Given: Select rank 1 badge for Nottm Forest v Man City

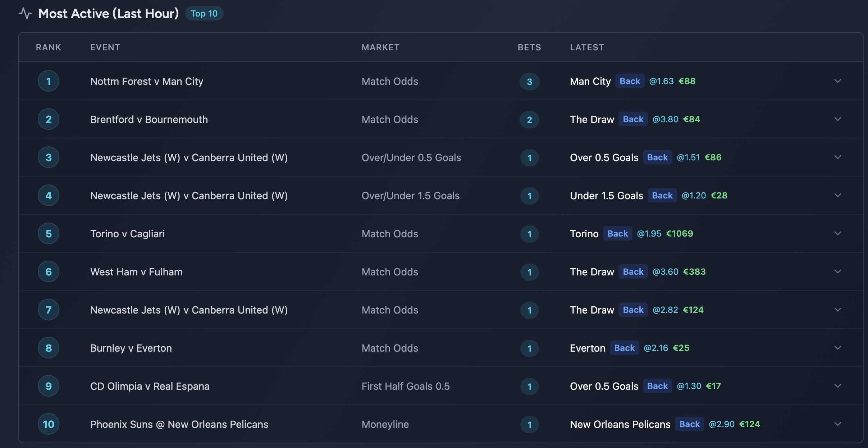Looking at the screenshot, I should 48,81.
